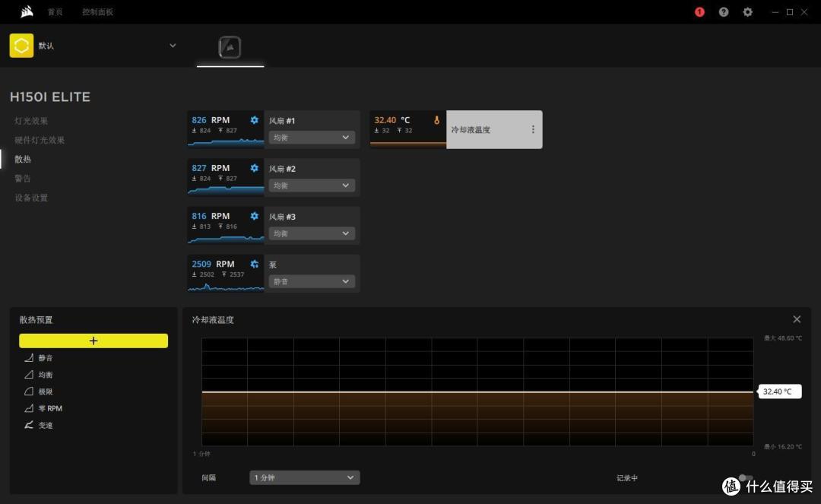Toggle the 记录中 logging switch

point(746,478)
